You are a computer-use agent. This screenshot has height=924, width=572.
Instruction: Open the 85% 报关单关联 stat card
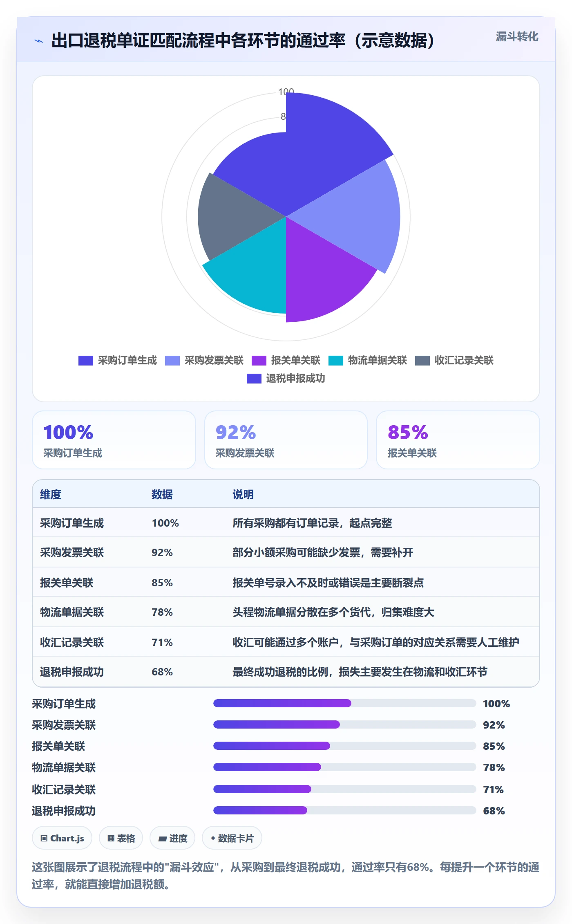(458, 440)
